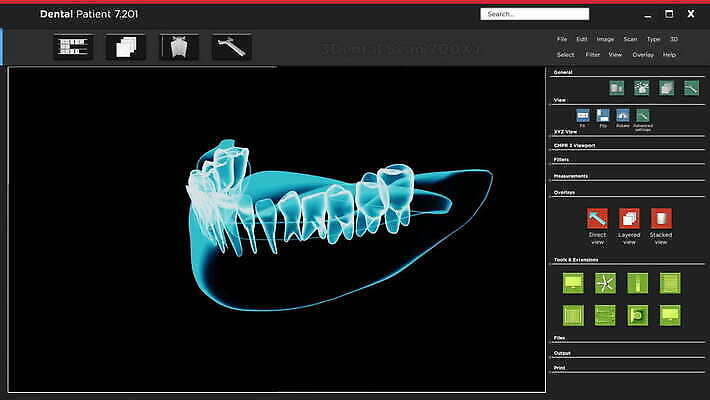Click the stacked pages icon in top toolbar
Image resolution: width=710 pixels, height=400 pixels.
tap(125, 47)
